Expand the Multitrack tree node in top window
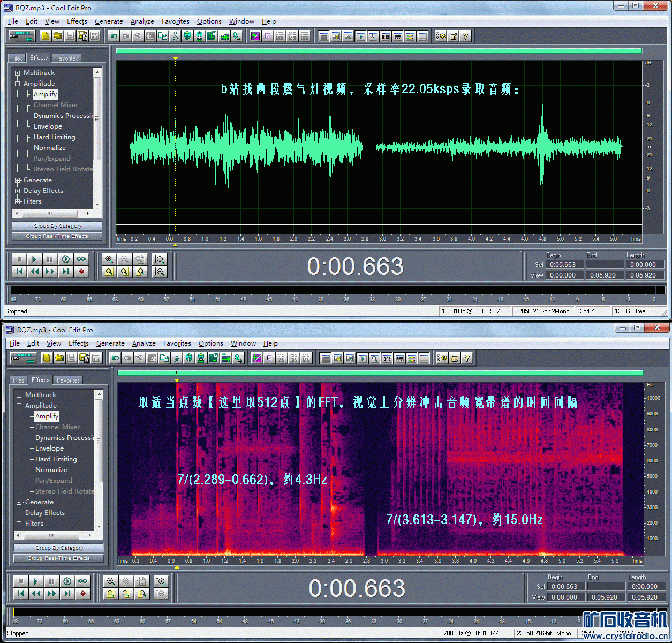This screenshot has width=672, height=643. 18,73
